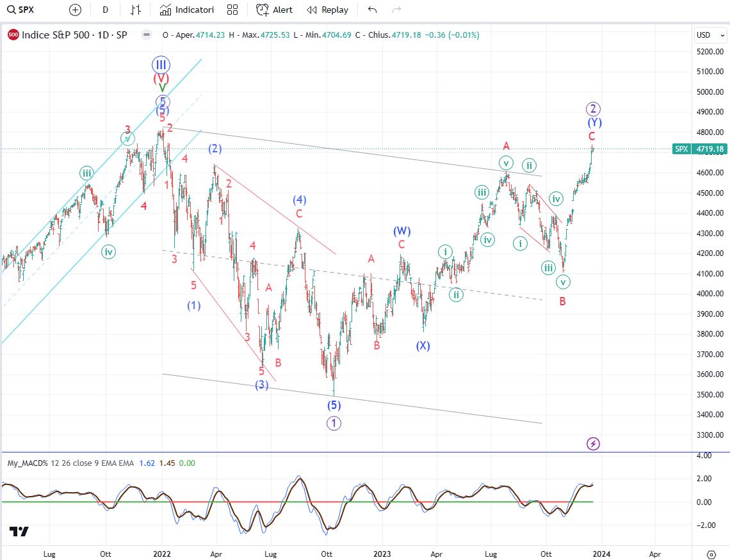Click the S&P 500 symbol logo
Screen dimensions: 730x560
point(13,35)
